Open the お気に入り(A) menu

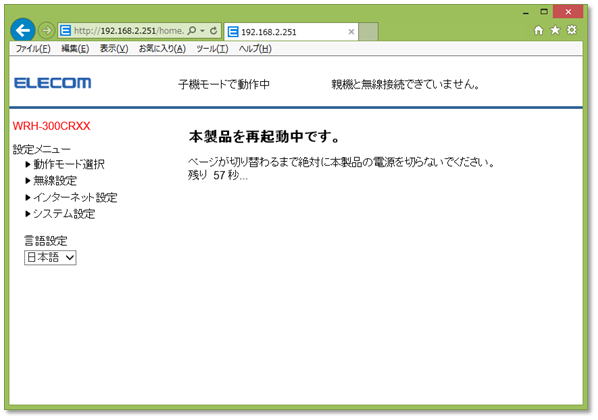[162, 49]
